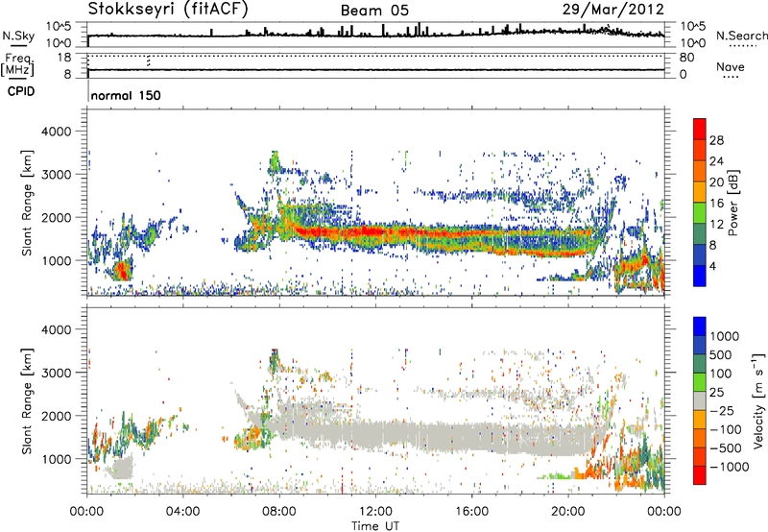Click the '08:00' time tick label
768x532 pixels.
click(279, 512)
